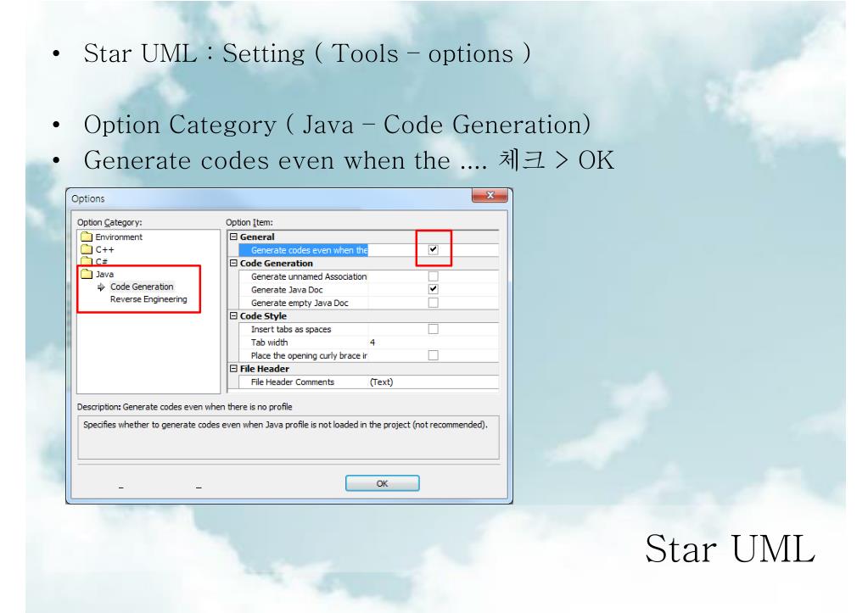Close the Options dialog
868x613 pixels.
tap(490, 195)
